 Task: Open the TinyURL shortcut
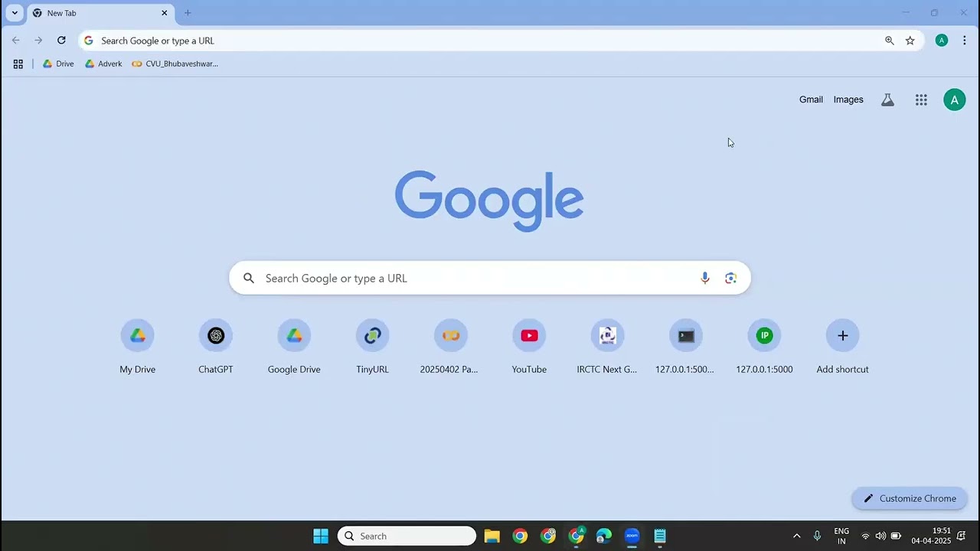click(372, 347)
